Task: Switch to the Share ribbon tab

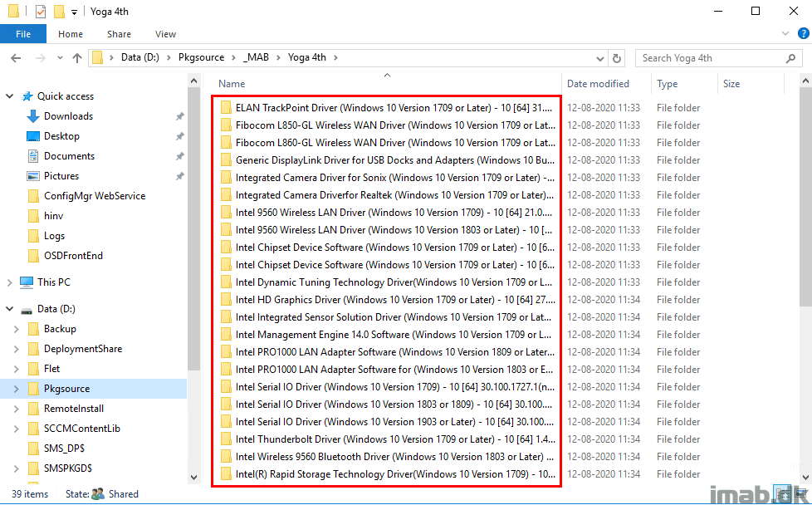Action: coord(119,34)
